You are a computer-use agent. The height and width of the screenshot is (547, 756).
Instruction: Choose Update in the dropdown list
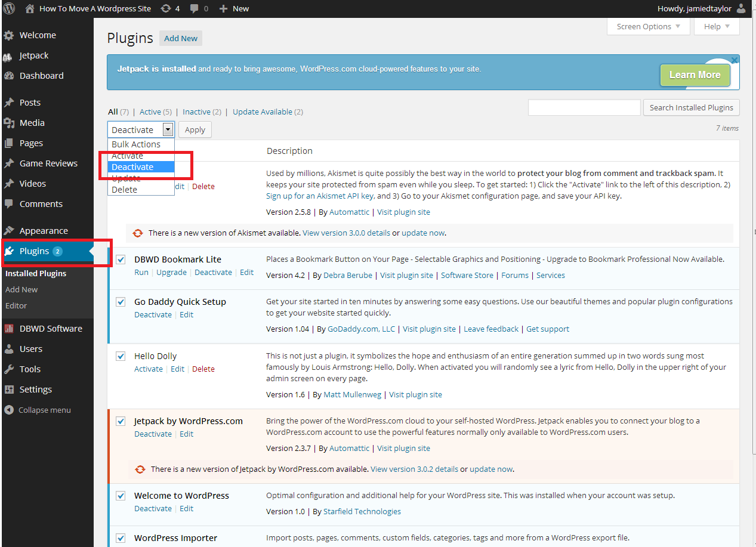tap(141, 178)
